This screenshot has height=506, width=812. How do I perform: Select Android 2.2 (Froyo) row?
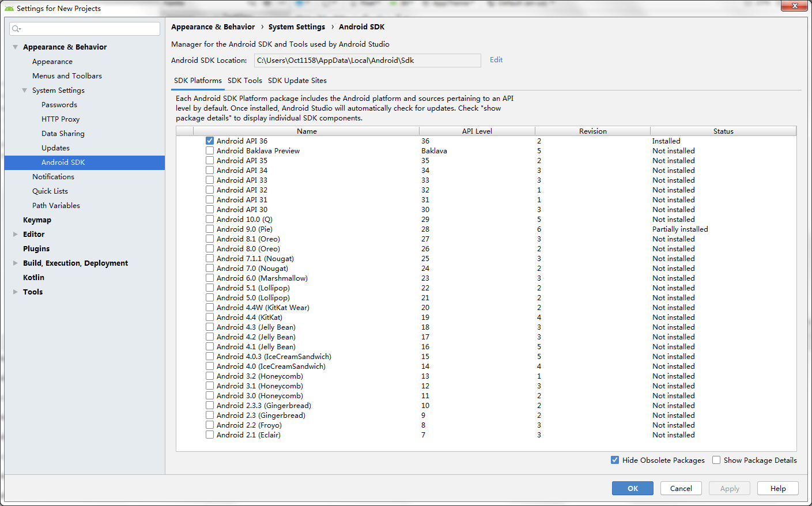click(x=249, y=425)
